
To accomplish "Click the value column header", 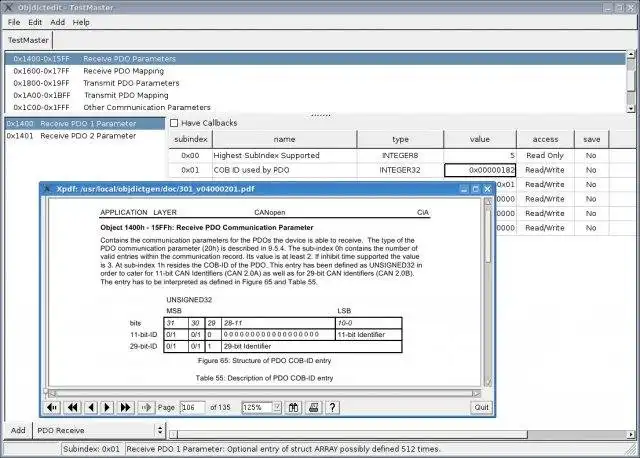I will [480, 139].
